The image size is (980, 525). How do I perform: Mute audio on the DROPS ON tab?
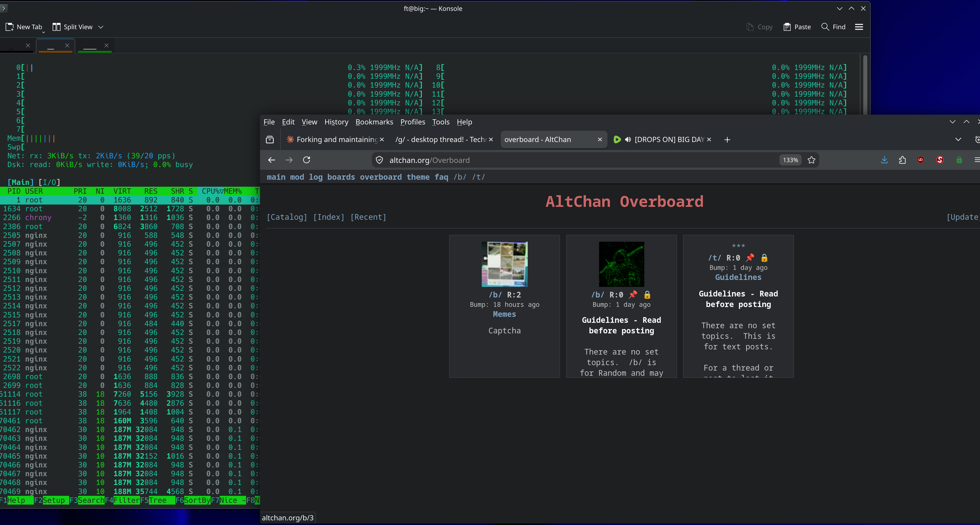coord(628,139)
